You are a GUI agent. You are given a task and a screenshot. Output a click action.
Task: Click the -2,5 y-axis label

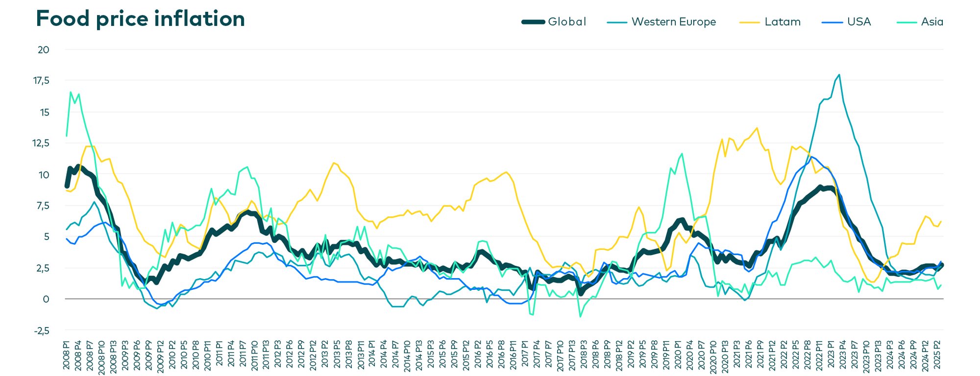[x=42, y=330]
